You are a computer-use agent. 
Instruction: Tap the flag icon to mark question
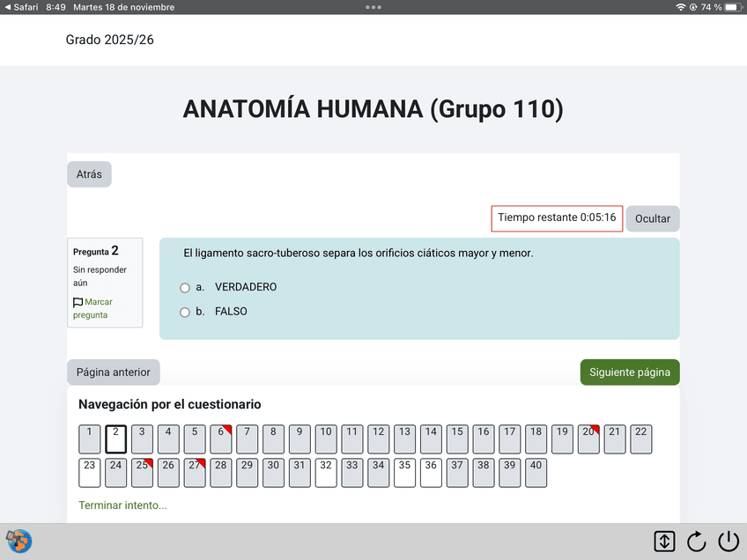[78, 302]
